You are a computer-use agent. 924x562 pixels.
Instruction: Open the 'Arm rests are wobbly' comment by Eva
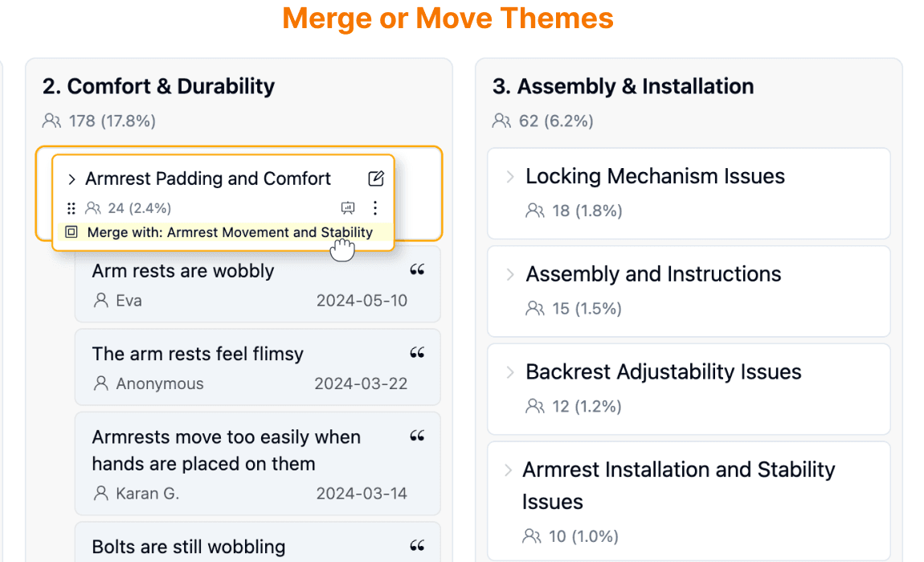258,285
